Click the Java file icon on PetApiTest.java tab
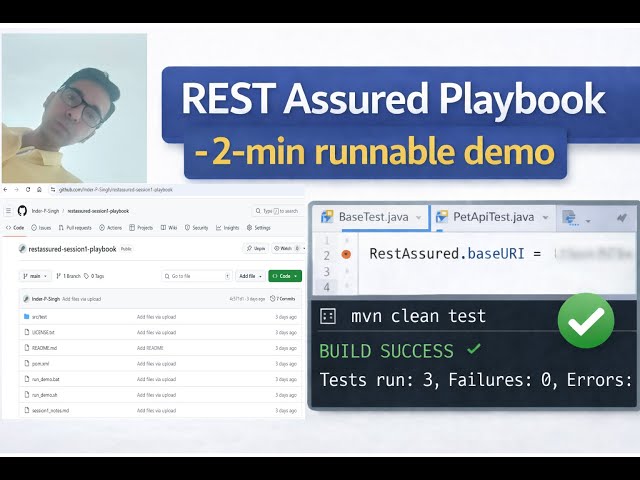The width and height of the screenshot is (640, 480). click(x=442, y=217)
